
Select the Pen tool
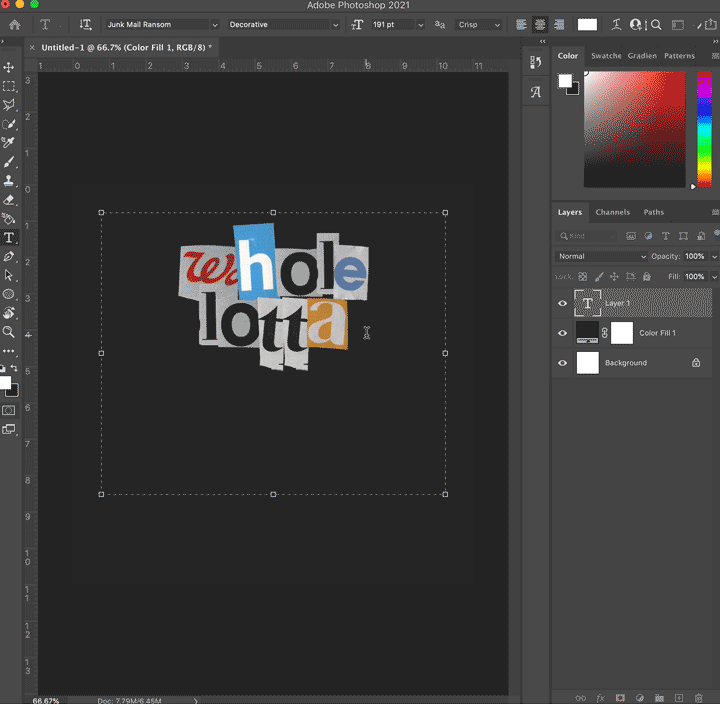tap(9, 257)
